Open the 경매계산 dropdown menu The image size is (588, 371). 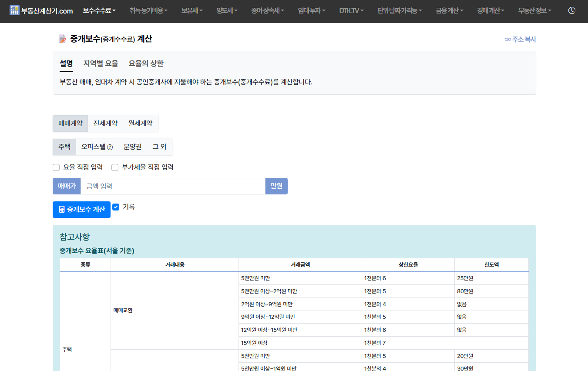coord(489,11)
